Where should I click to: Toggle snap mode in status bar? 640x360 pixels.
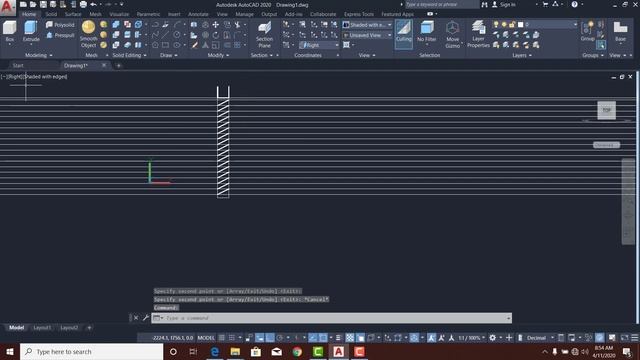(x=232, y=338)
